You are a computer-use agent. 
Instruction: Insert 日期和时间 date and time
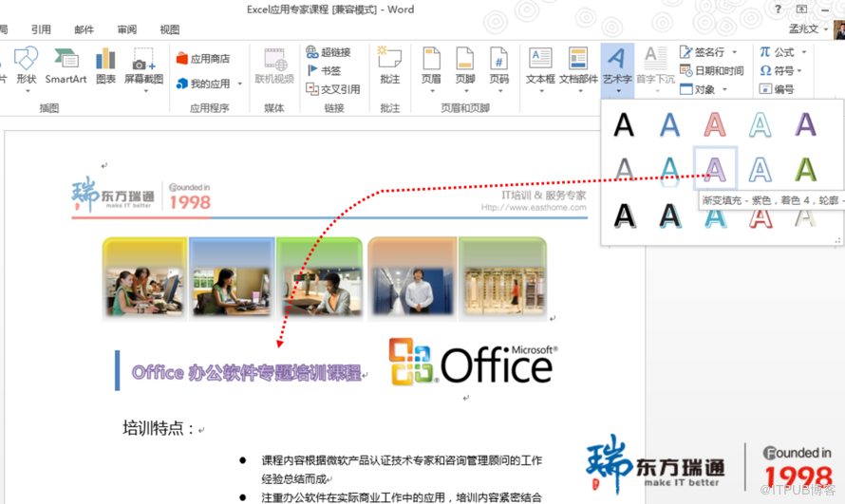coord(711,70)
